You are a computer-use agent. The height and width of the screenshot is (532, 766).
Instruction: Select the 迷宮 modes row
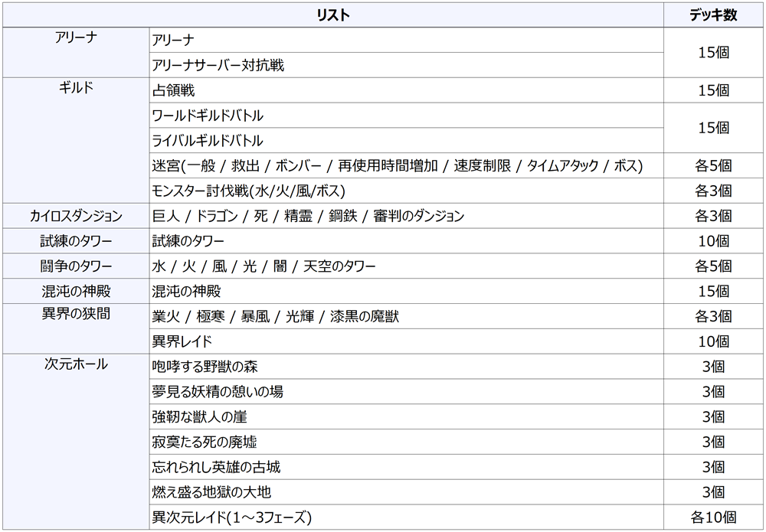[x=397, y=165]
